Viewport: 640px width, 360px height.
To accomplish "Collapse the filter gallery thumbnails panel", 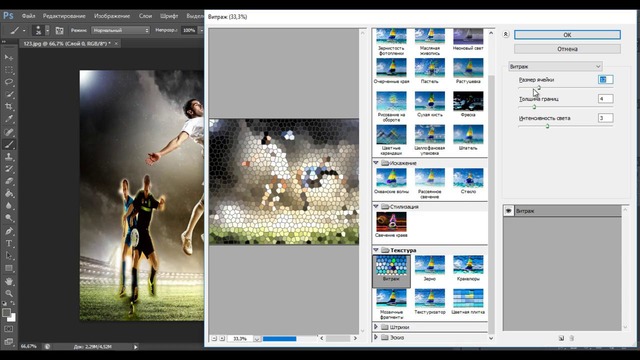I will coord(506,34).
